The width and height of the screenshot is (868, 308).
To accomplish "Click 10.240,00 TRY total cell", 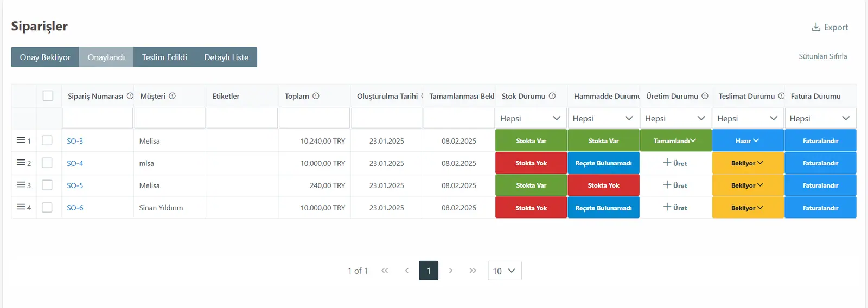I will (314, 141).
